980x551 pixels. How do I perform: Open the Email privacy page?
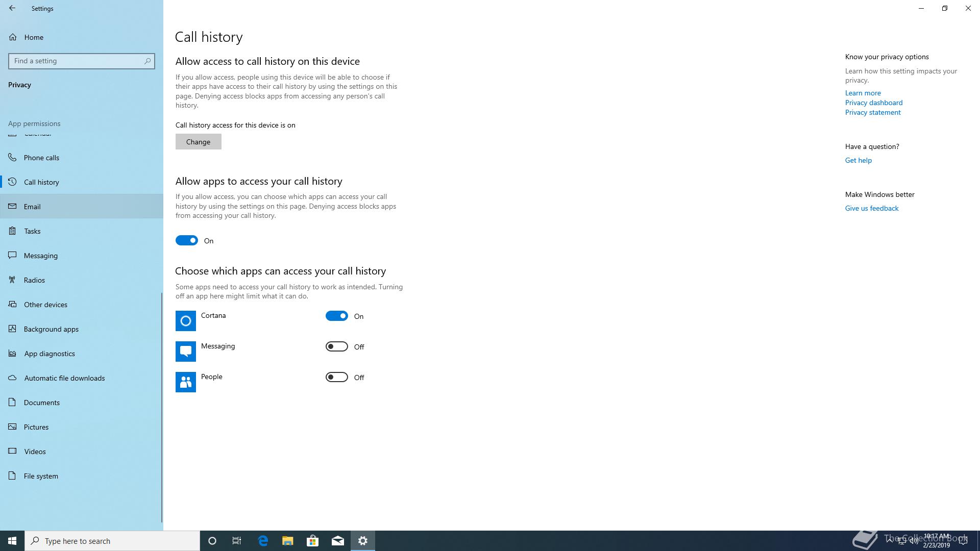pos(32,207)
